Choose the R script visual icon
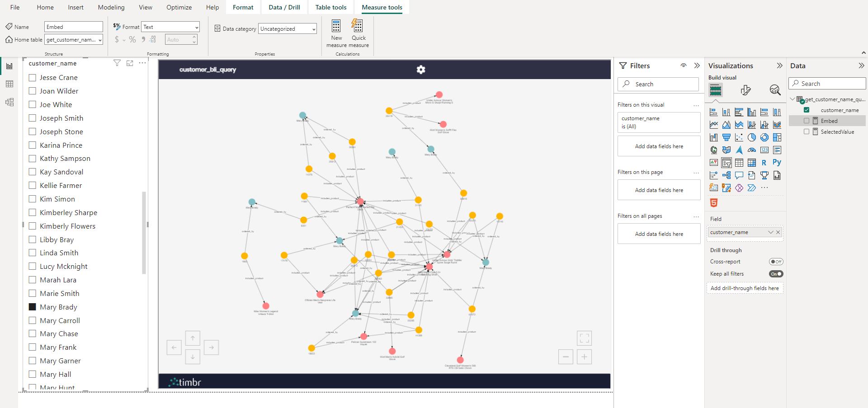Screen dimensions: 868x408 764,163
